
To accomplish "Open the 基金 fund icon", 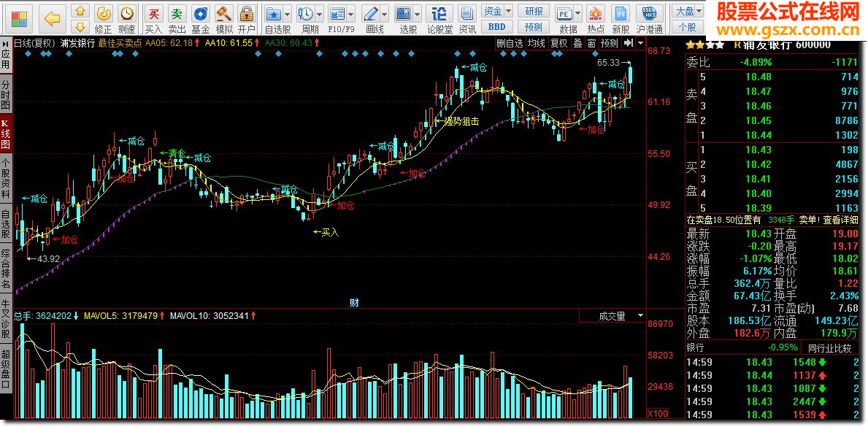I will pyautogui.click(x=201, y=13).
